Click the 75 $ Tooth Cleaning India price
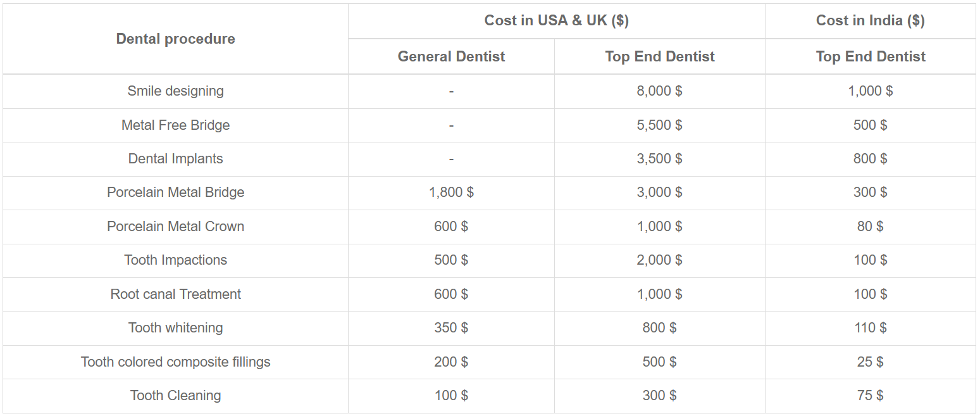The height and width of the screenshot is (416, 980). (x=870, y=396)
